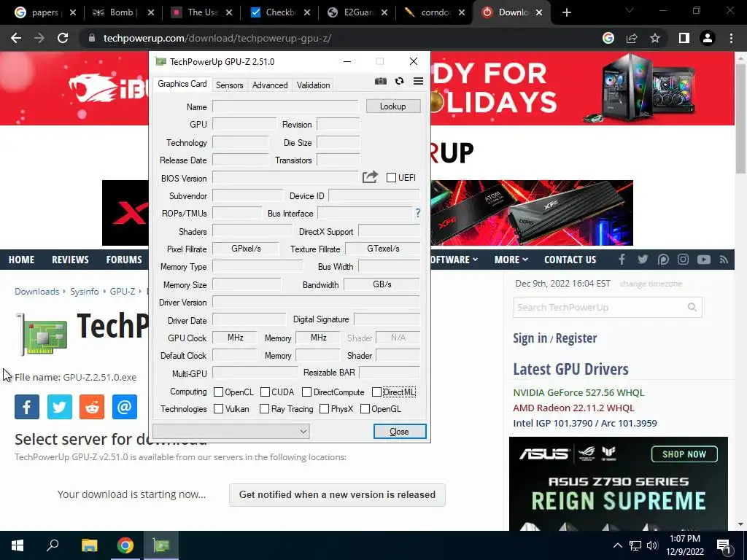The height and width of the screenshot is (560, 747).
Task: Share page via email icon
Action: coord(124,407)
